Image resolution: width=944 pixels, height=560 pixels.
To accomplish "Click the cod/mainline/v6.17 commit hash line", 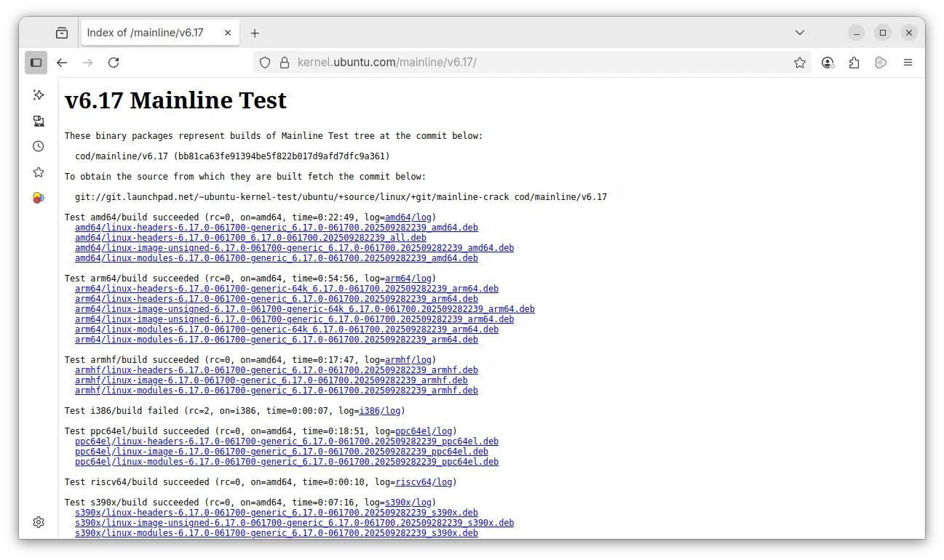I will [232, 156].
